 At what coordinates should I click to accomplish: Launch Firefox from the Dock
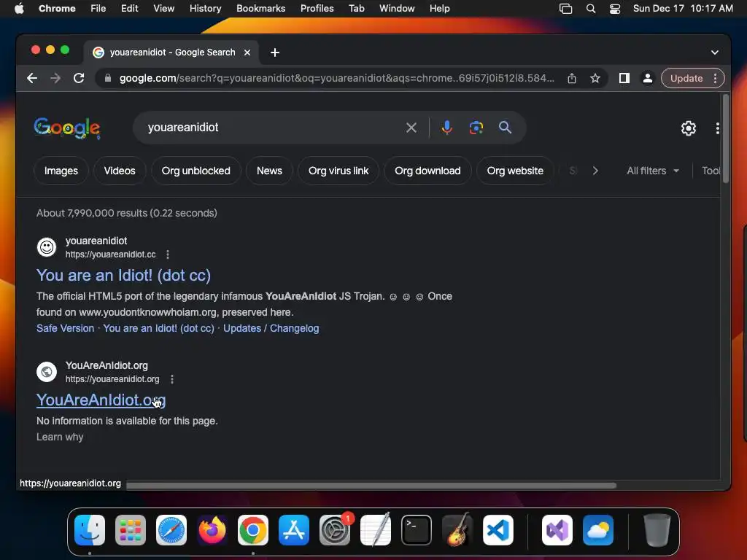(212, 530)
